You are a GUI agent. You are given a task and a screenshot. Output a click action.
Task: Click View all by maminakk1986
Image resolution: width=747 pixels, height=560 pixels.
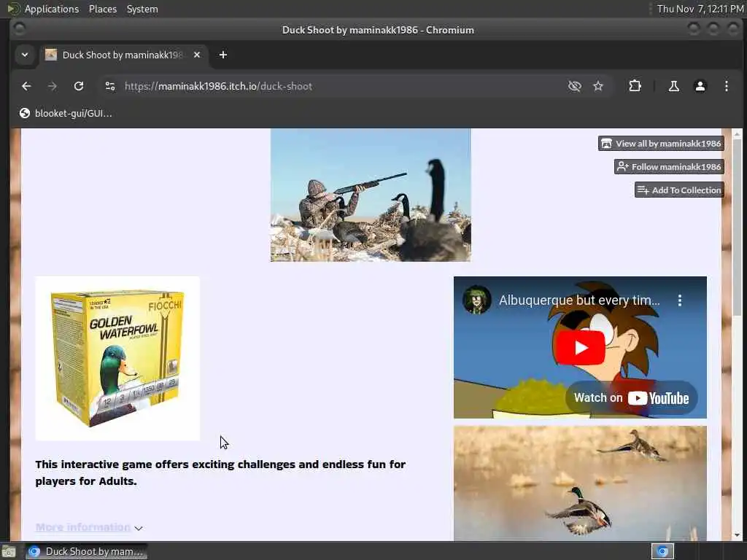[661, 144]
